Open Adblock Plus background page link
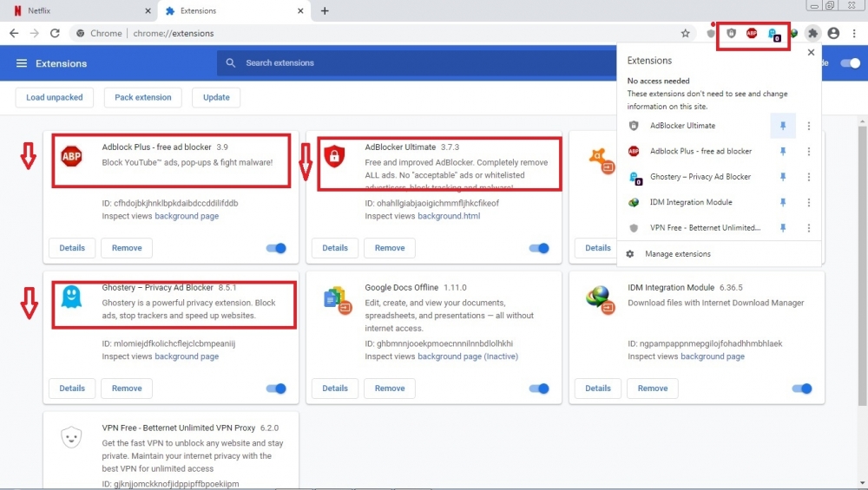The height and width of the screenshot is (490, 868). click(x=187, y=216)
